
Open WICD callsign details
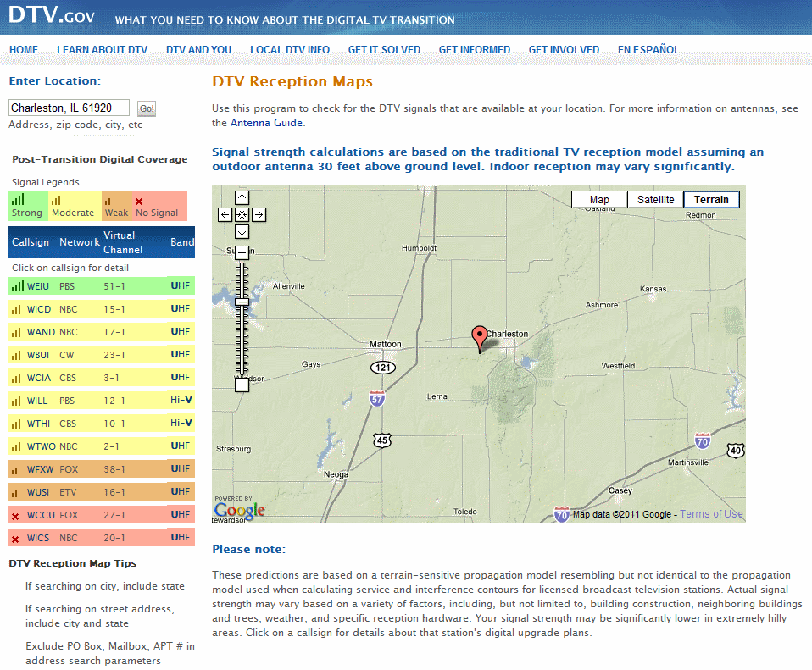(x=39, y=309)
